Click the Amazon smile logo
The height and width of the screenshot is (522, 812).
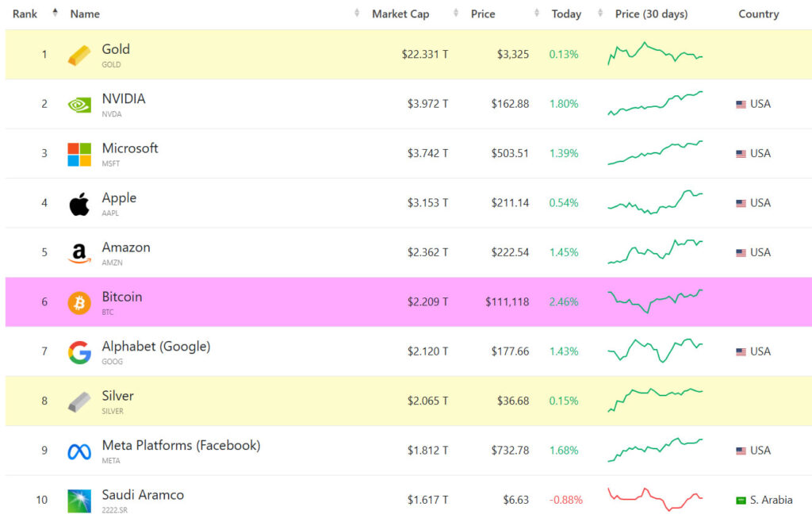click(79, 253)
